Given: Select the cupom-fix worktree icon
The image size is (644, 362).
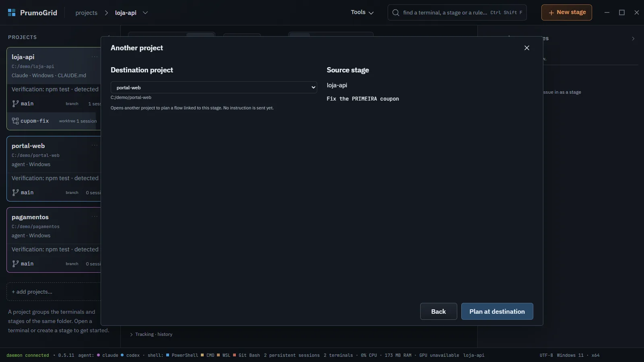Looking at the screenshot, I should click(15, 121).
